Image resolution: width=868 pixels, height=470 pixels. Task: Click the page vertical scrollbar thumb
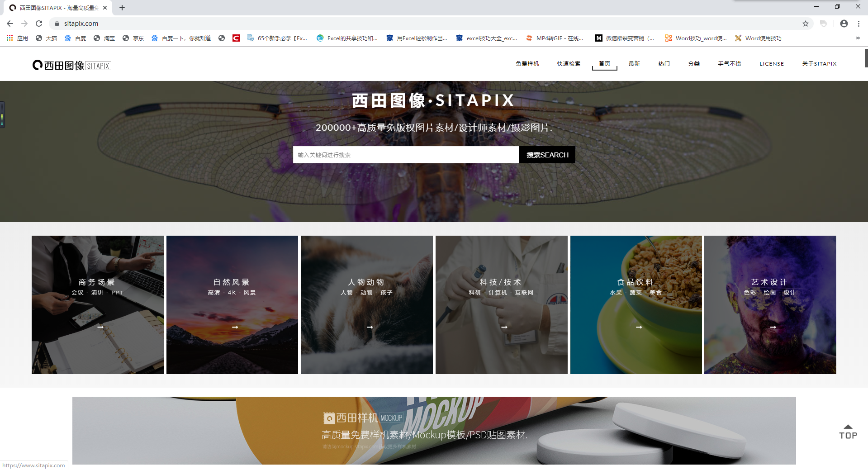point(866,58)
